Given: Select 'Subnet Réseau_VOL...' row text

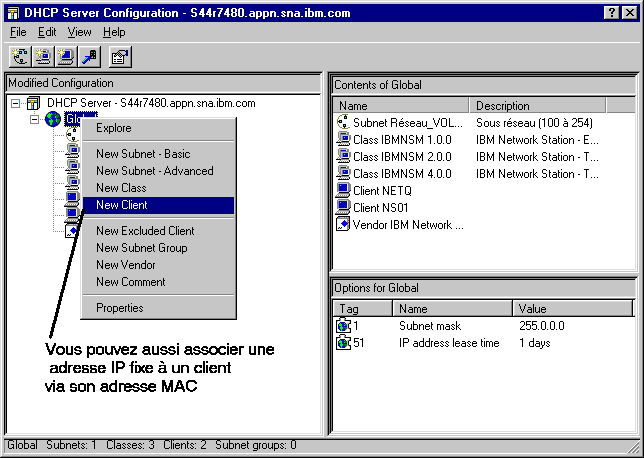Looking at the screenshot, I should point(408,122).
